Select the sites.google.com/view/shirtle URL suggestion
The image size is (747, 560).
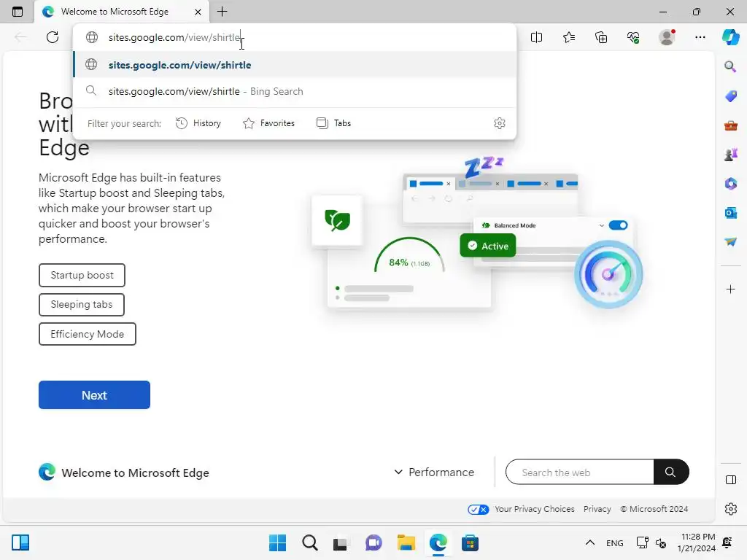pyautogui.click(x=295, y=65)
